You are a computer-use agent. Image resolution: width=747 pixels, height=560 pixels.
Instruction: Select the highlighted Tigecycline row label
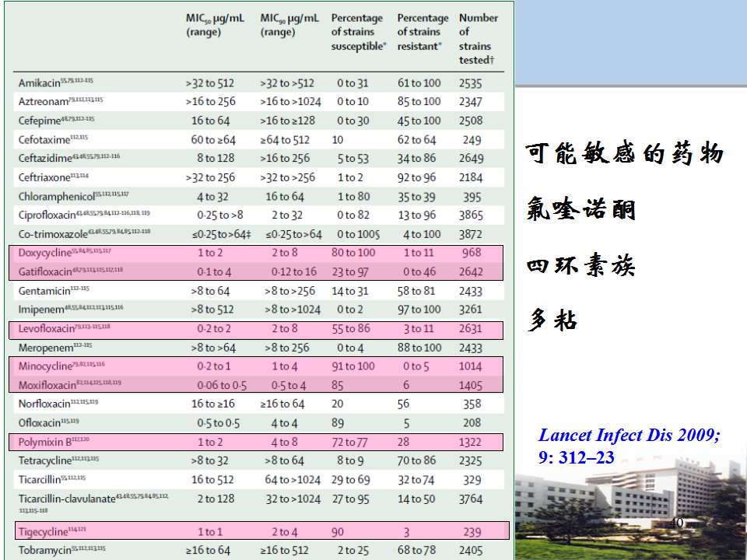tap(44, 532)
